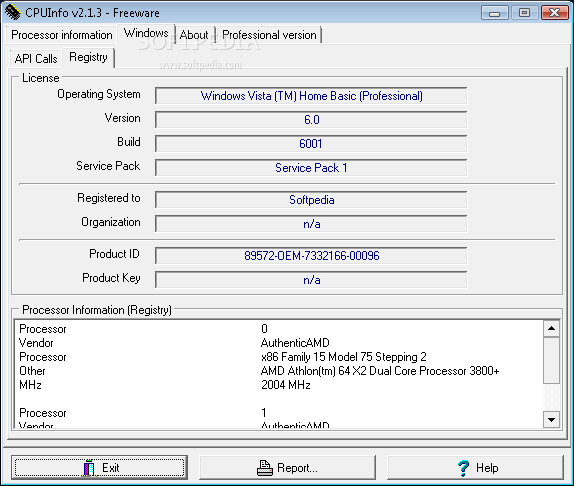Viewport: 574px width, 486px height.
Task: Select the Registry sub-tab
Action: coord(88,57)
